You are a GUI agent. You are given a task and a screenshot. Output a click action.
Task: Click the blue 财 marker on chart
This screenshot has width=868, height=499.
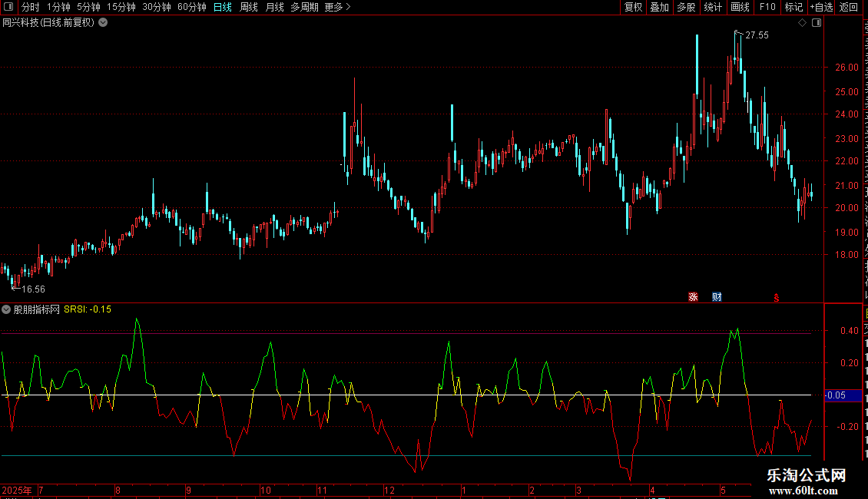(x=717, y=297)
